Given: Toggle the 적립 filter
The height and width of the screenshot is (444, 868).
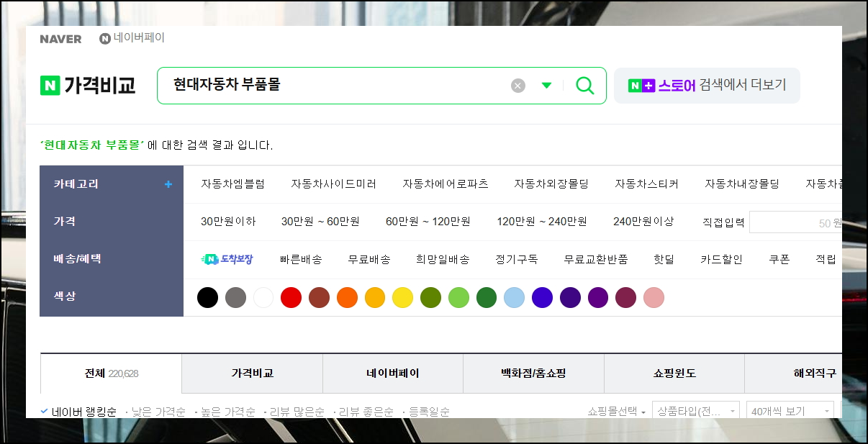Looking at the screenshot, I should click(826, 259).
